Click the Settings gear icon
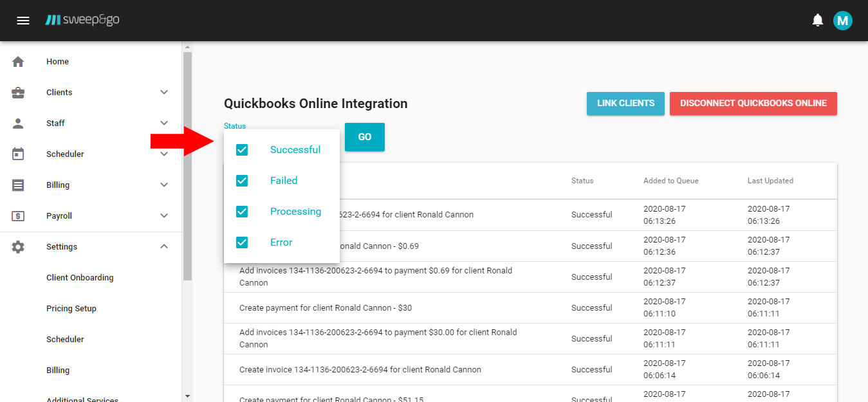Screen dimensions: 868x402 (18, 246)
